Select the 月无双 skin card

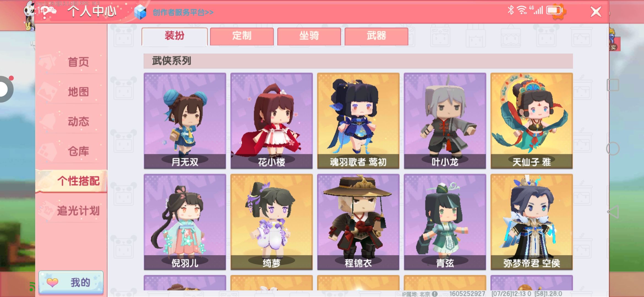tap(185, 121)
